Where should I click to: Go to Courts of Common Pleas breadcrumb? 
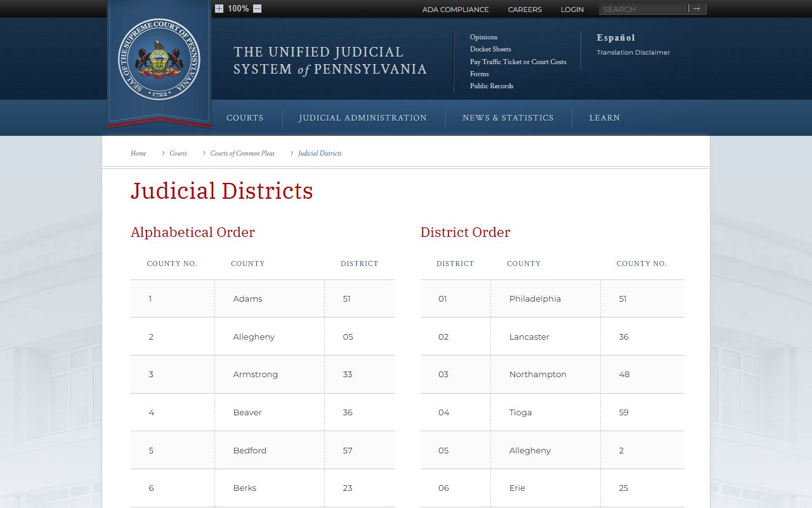point(242,153)
